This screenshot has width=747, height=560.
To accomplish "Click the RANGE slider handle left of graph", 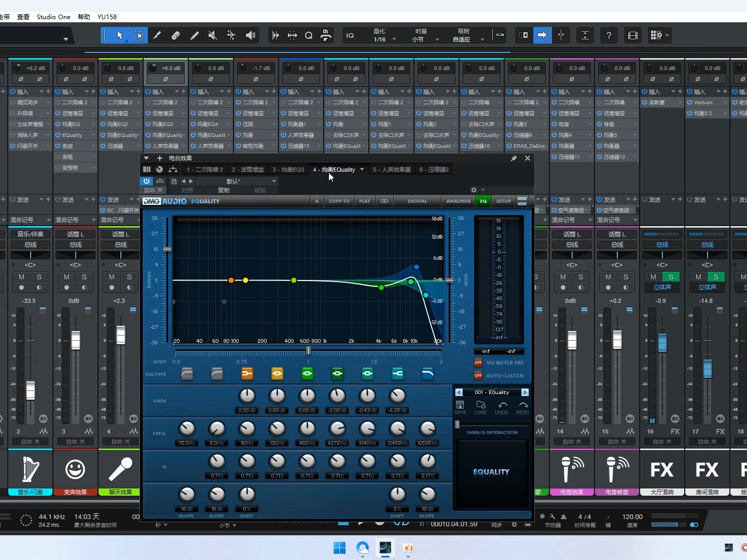I will 167,249.
